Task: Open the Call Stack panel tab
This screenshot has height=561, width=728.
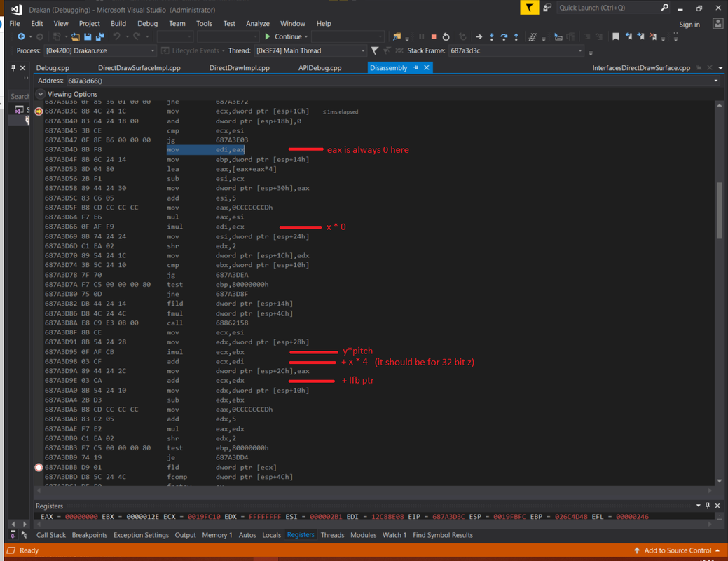Action: click(x=51, y=535)
